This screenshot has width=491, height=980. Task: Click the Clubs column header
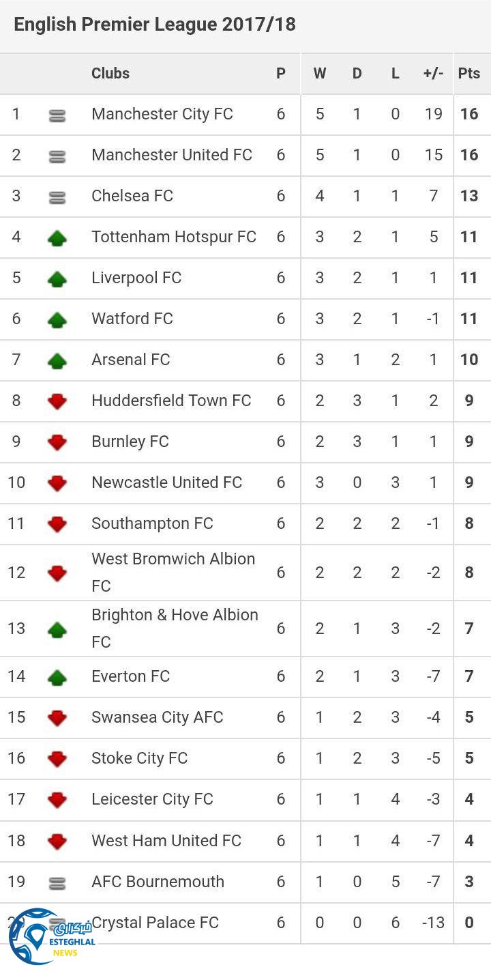(x=110, y=73)
